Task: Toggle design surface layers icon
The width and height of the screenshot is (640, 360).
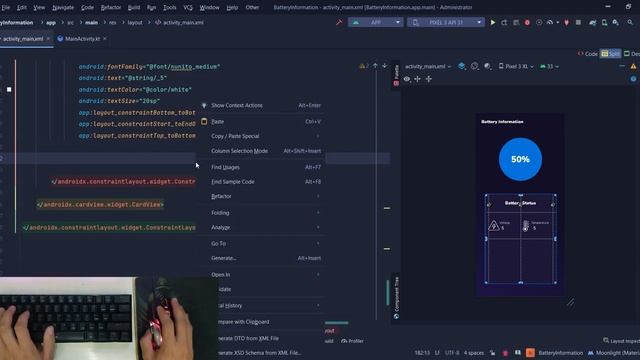Action: pyautogui.click(x=461, y=66)
